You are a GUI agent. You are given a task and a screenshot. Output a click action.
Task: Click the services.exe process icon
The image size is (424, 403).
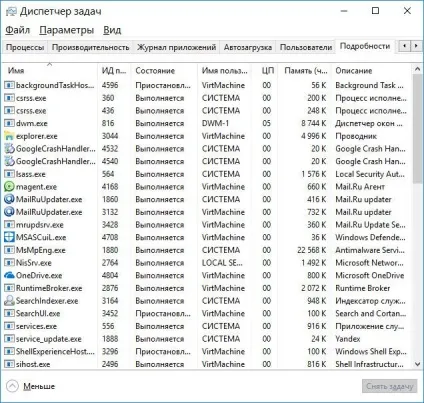pos(9,326)
